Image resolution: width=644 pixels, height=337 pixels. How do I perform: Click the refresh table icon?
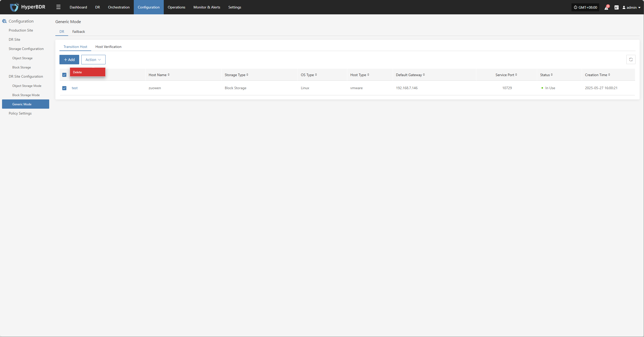click(x=631, y=59)
